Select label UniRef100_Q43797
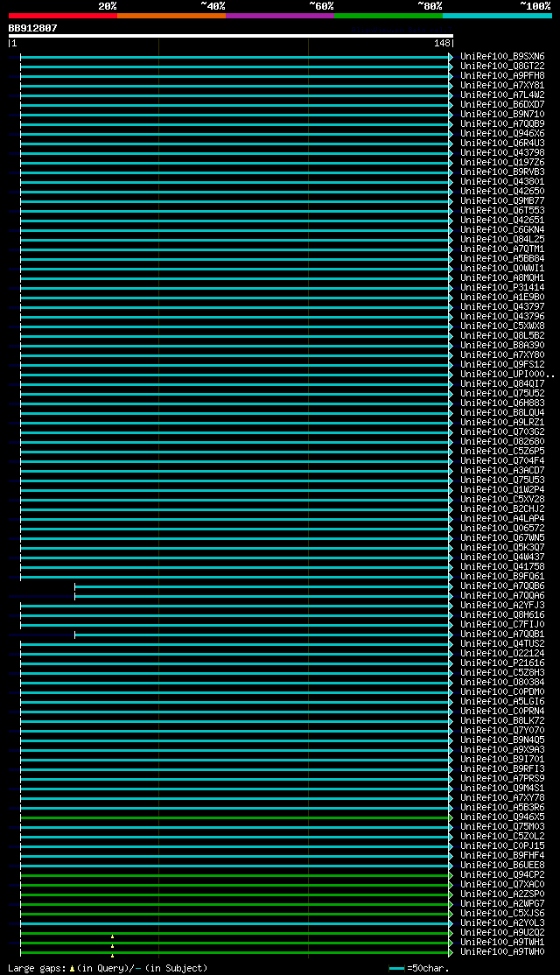 click(502, 306)
